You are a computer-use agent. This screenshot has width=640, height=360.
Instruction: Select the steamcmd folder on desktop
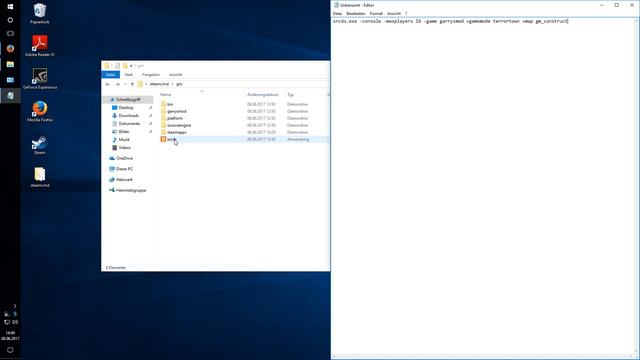point(40,177)
